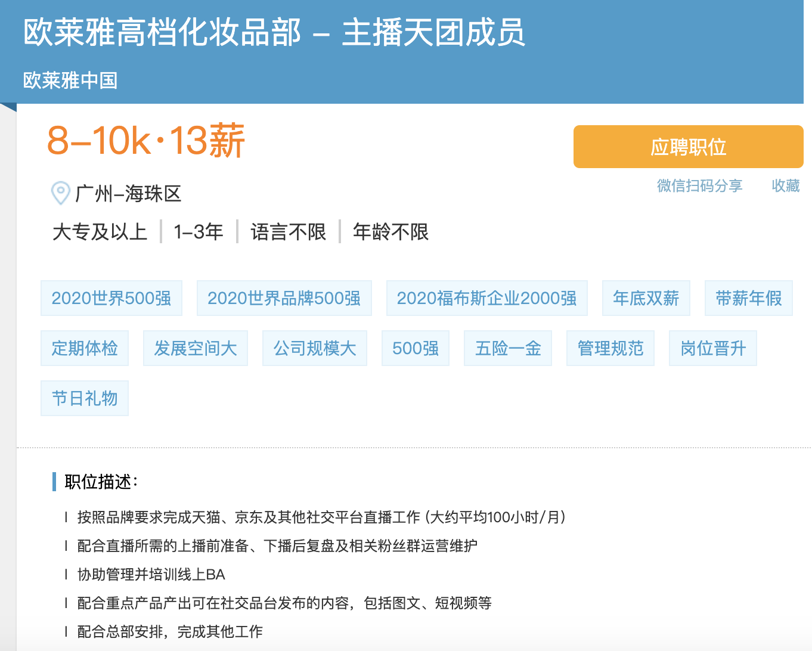This screenshot has height=651, width=812.
Task: Click the 2020福布斯企业2000强 tag
Action: [486, 298]
